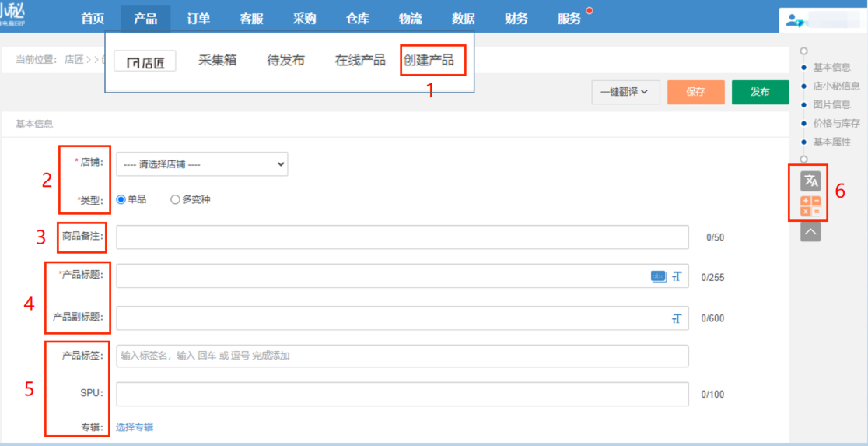Viewport: 868px width, 446px height.
Task: Click the text format icon in product title field
Action: [677, 276]
